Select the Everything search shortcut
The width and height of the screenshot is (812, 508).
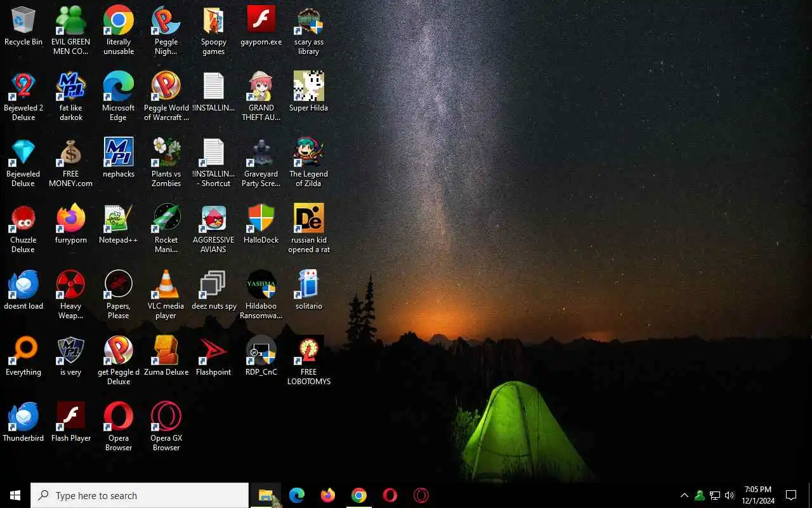pos(23,356)
